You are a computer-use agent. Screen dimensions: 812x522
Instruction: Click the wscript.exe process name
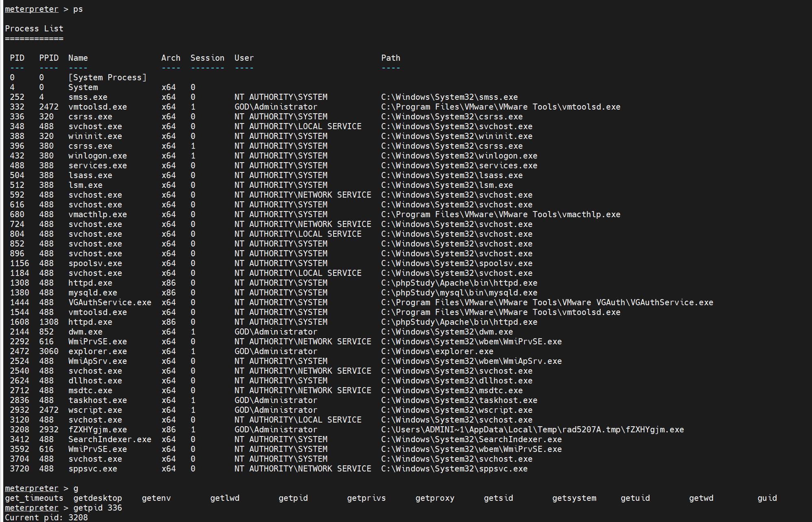pyautogui.click(x=95, y=410)
